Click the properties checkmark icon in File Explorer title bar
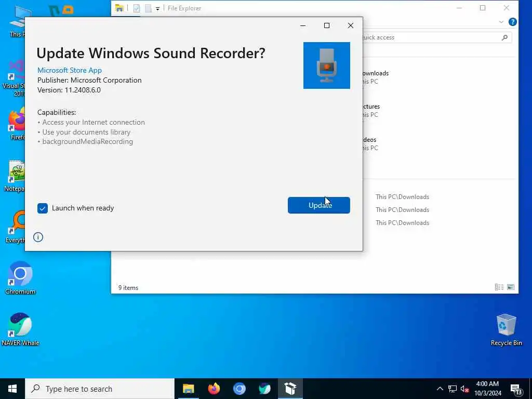 tap(137, 8)
